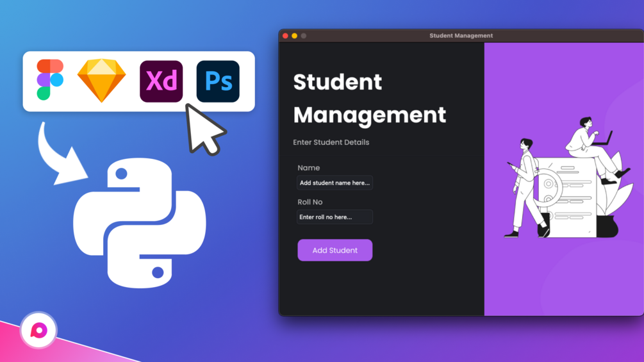This screenshot has width=644, height=362.
Task: Click the large Python logo
Action: (140, 223)
